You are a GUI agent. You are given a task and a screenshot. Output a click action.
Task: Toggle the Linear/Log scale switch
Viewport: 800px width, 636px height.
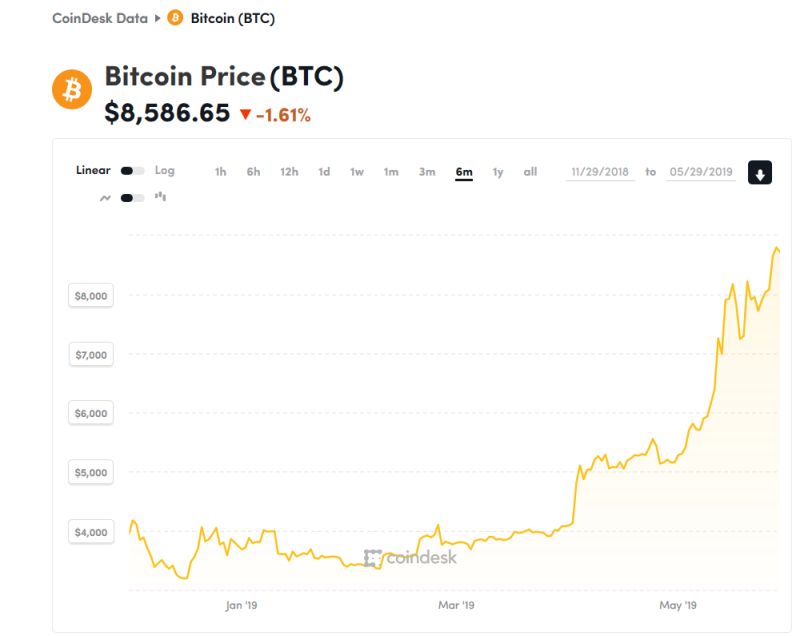(x=132, y=171)
